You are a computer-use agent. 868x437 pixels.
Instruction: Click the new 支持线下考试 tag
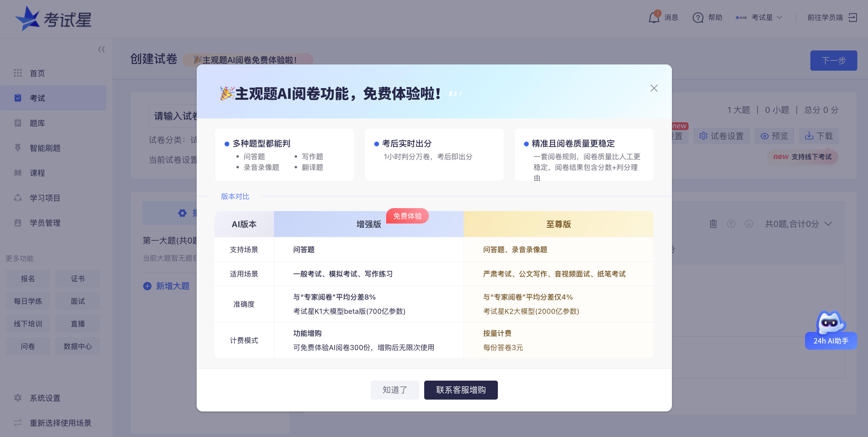point(802,157)
